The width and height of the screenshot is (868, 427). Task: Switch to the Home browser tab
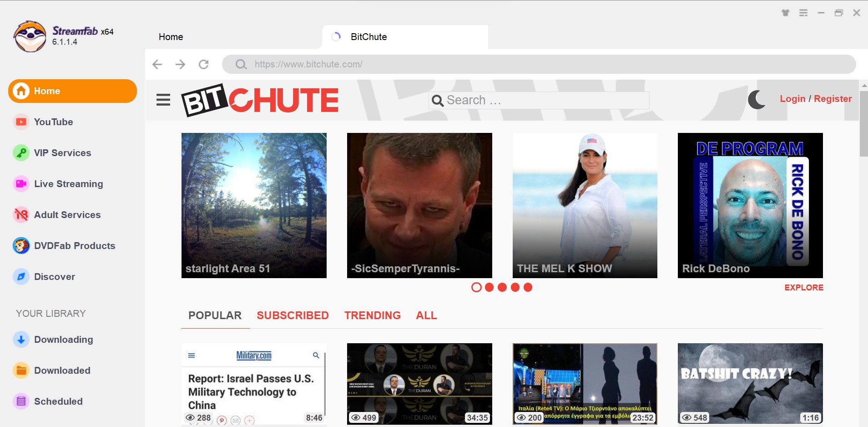point(171,37)
